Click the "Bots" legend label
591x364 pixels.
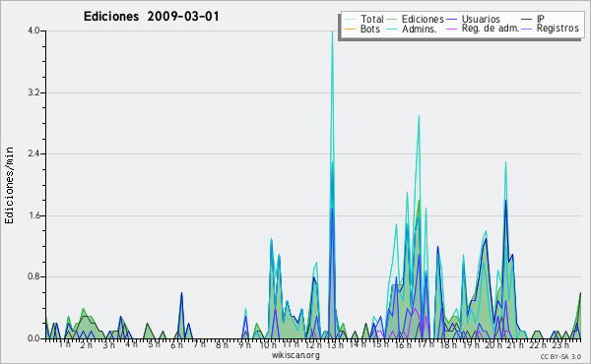pos(369,29)
